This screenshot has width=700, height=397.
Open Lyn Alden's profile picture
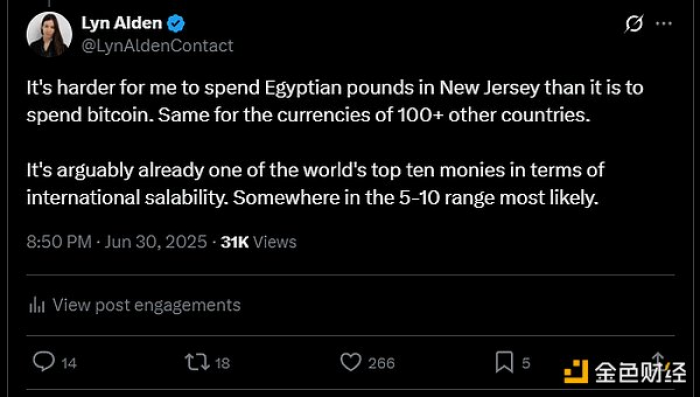[49, 34]
